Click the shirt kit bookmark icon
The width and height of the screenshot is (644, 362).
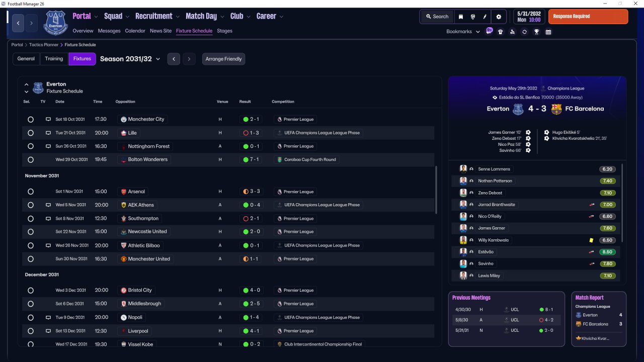pos(500,32)
